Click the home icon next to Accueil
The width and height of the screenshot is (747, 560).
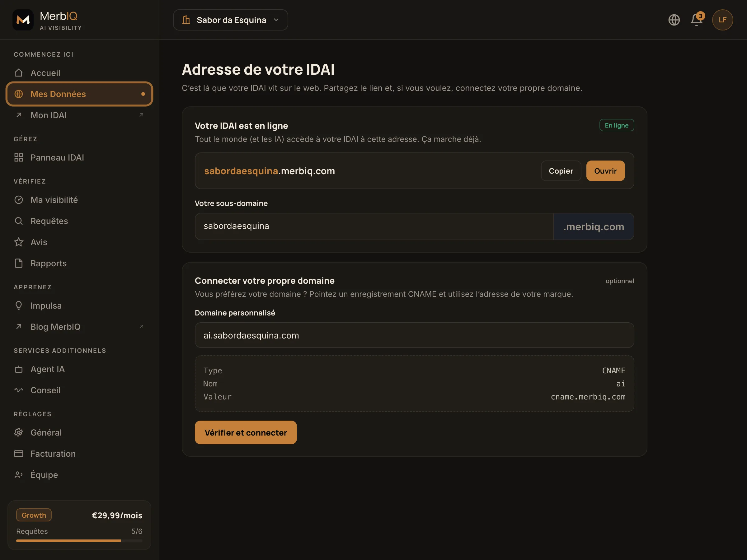tap(19, 73)
